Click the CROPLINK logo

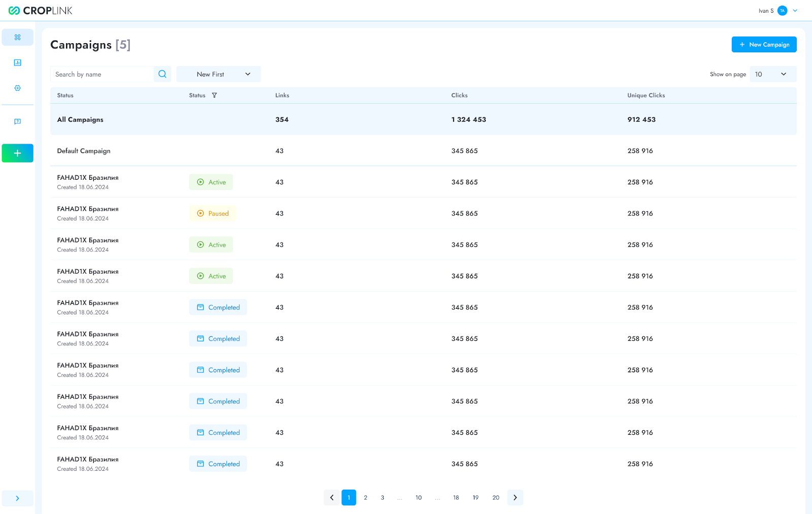[41, 11]
